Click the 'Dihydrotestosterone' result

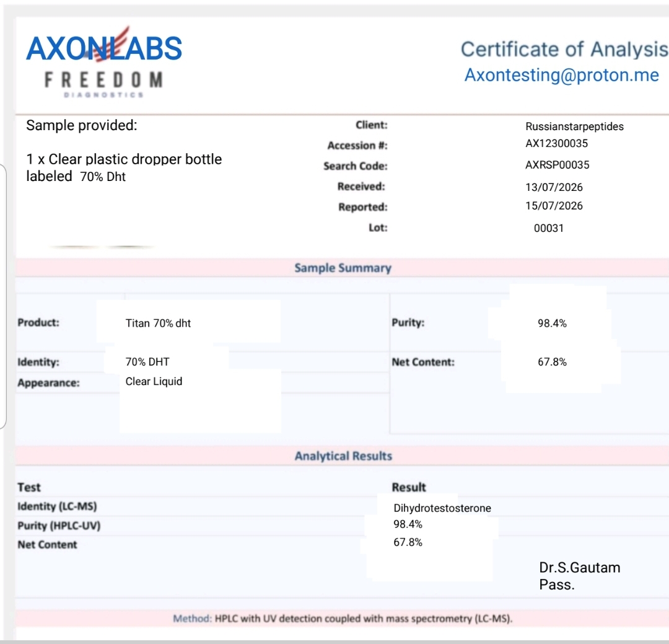(x=442, y=508)
